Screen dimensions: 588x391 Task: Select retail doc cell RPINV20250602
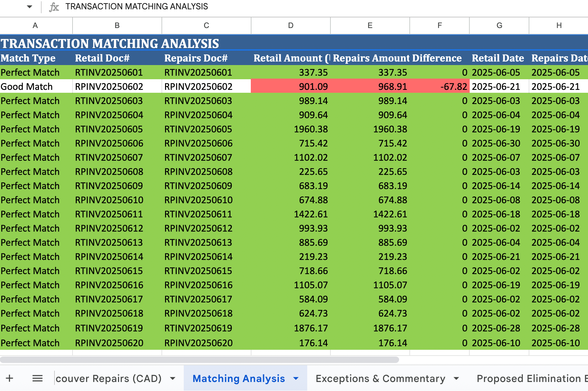[117, 86]
